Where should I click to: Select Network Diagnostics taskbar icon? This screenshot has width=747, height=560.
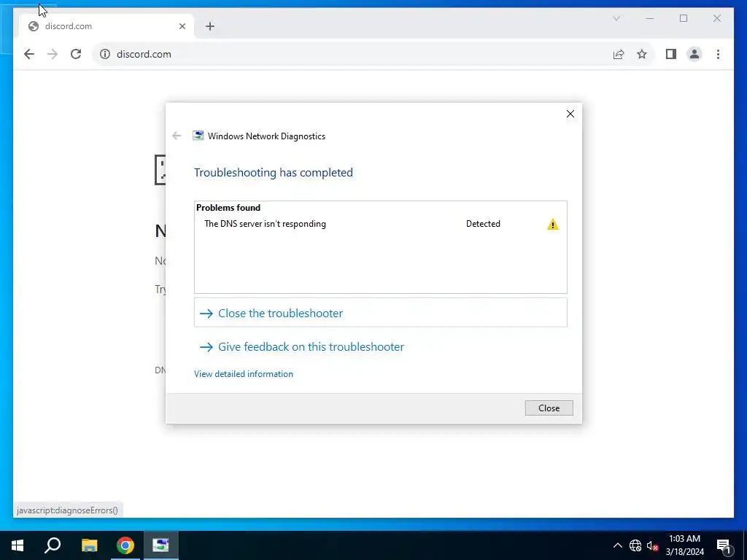(x=160, y=545)
